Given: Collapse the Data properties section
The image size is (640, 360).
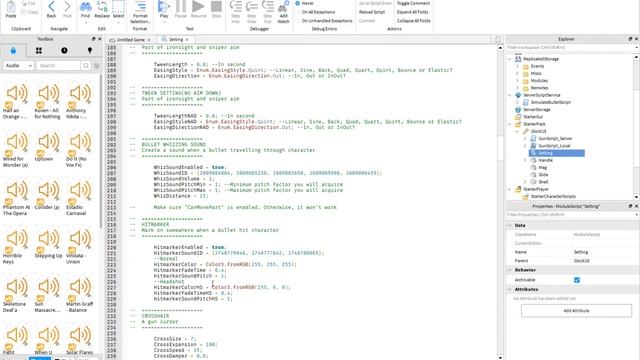Looking at the screenshot, I should tap(510, 226).
